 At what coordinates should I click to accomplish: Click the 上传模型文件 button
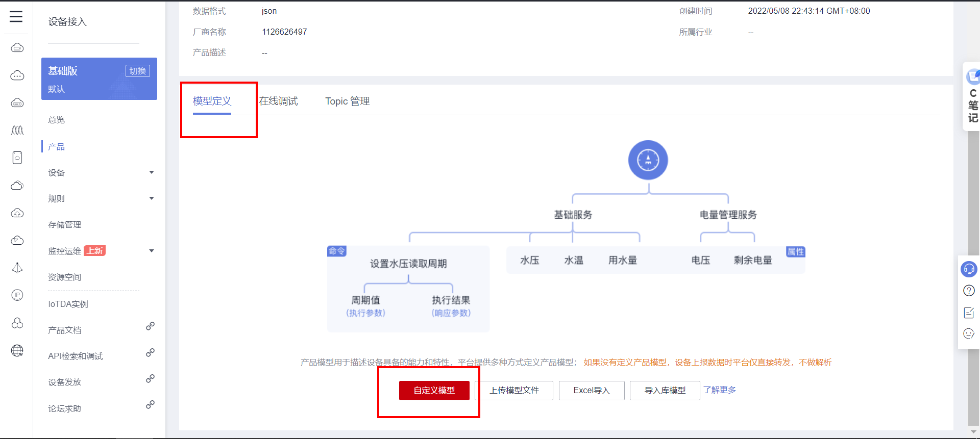click(x=514, y=391)
